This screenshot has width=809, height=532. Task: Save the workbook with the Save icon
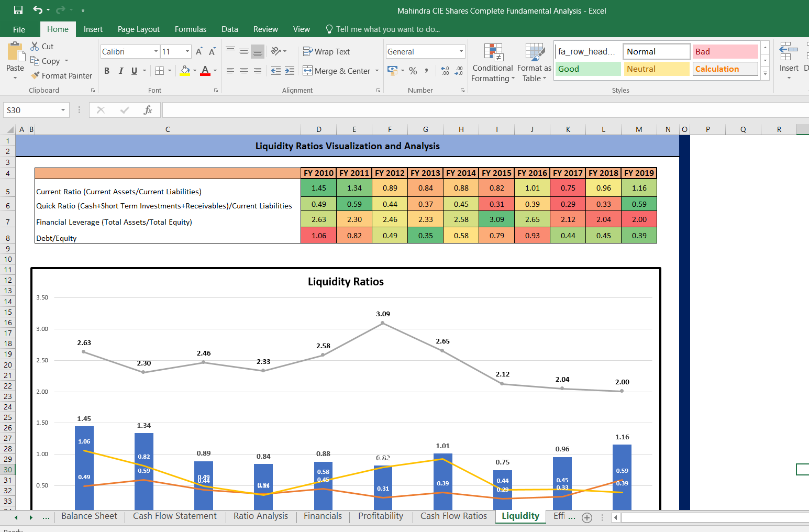pos(18,10)
